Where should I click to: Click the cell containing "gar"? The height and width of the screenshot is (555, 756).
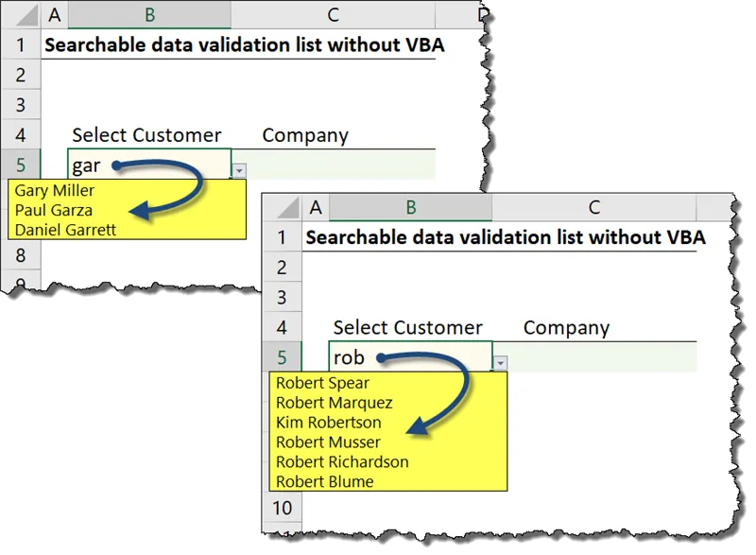(x=148, y=166)
